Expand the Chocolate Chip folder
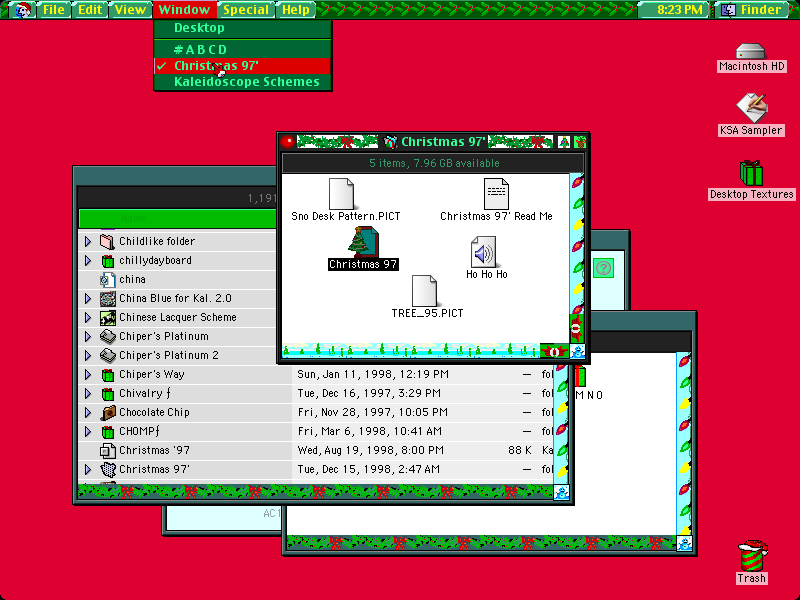Screen dimensions: 800x600 [88, 413]
